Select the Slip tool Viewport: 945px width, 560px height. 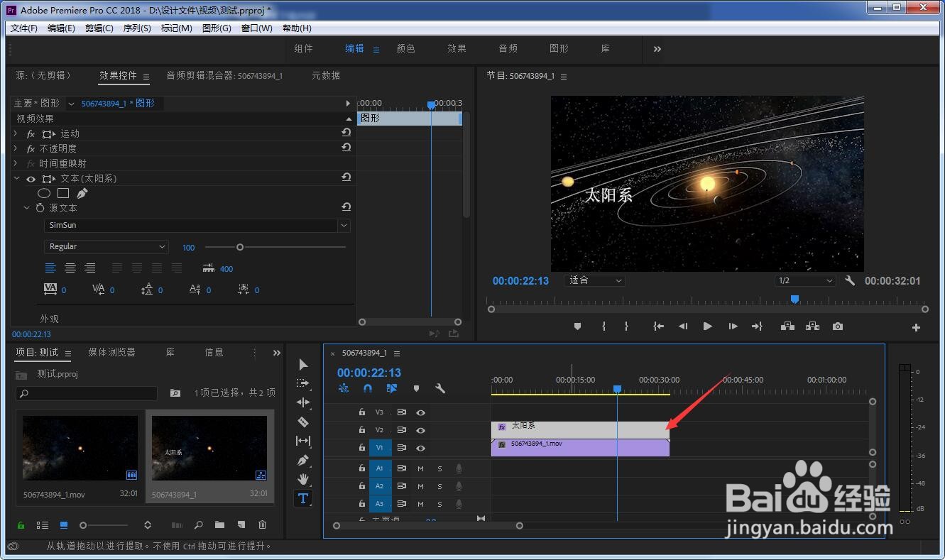(303, 441)
